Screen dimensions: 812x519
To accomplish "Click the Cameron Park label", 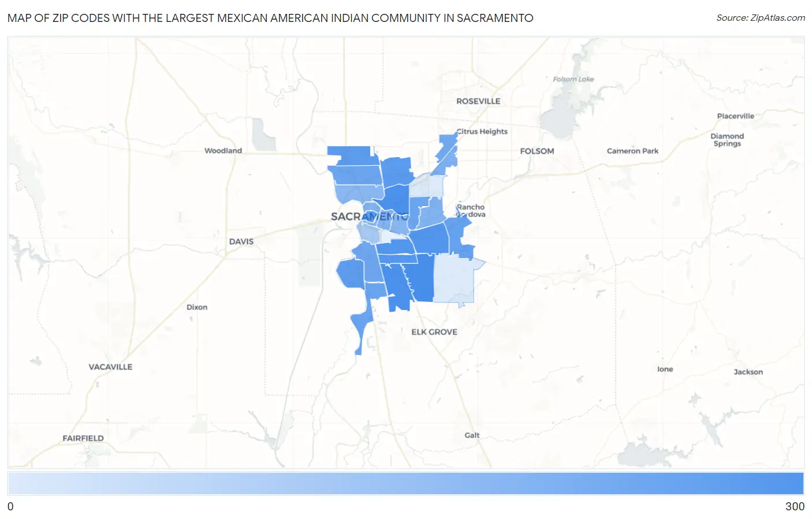I will [x=632, y=151].
